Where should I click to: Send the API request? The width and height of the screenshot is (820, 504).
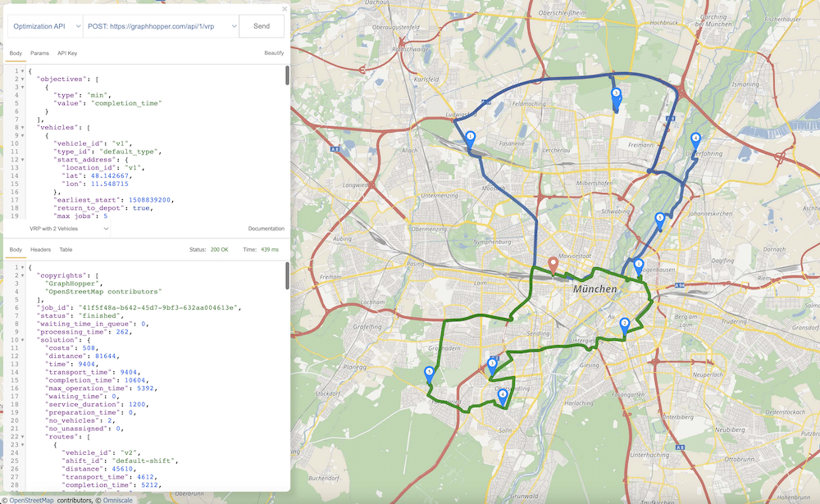coord(262,26)
